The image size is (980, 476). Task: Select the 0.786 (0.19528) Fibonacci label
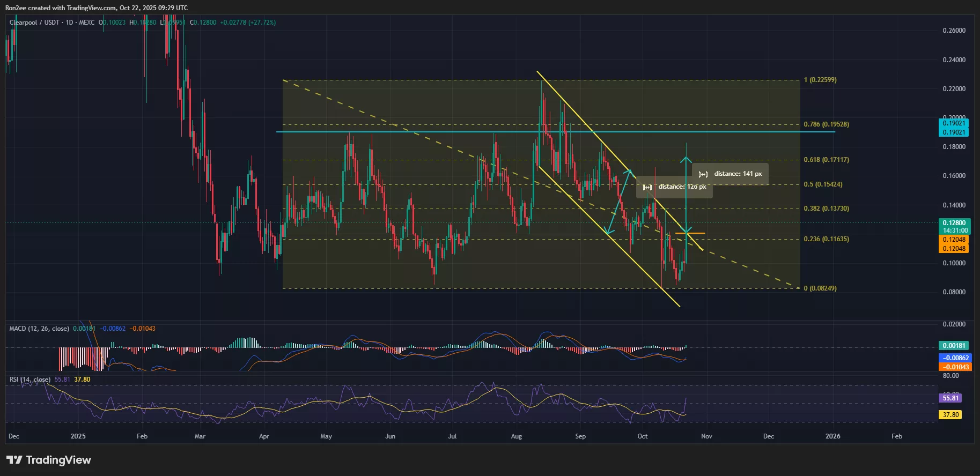826,124
